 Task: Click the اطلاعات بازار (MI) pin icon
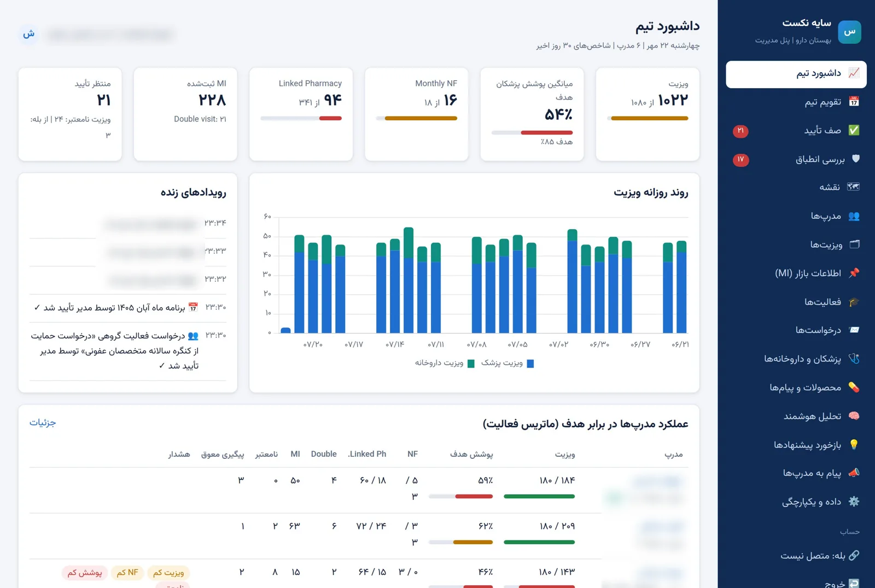(x=854, y=273)
